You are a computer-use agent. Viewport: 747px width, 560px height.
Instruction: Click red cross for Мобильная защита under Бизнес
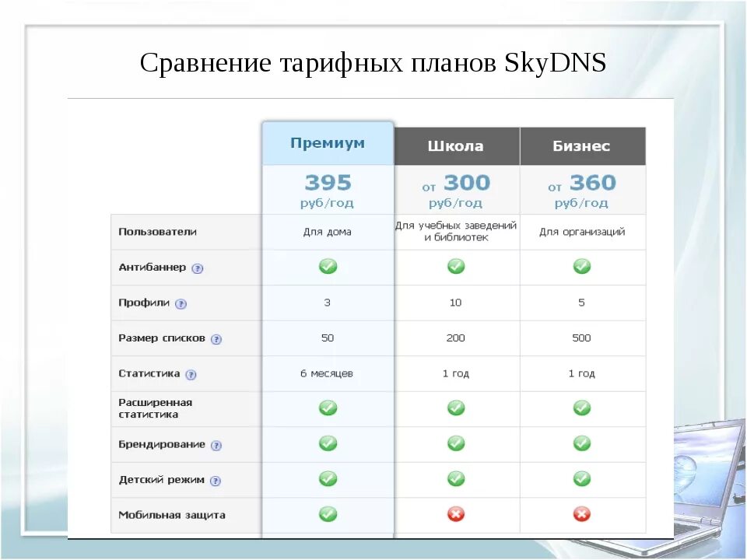[x=582, y=514]
